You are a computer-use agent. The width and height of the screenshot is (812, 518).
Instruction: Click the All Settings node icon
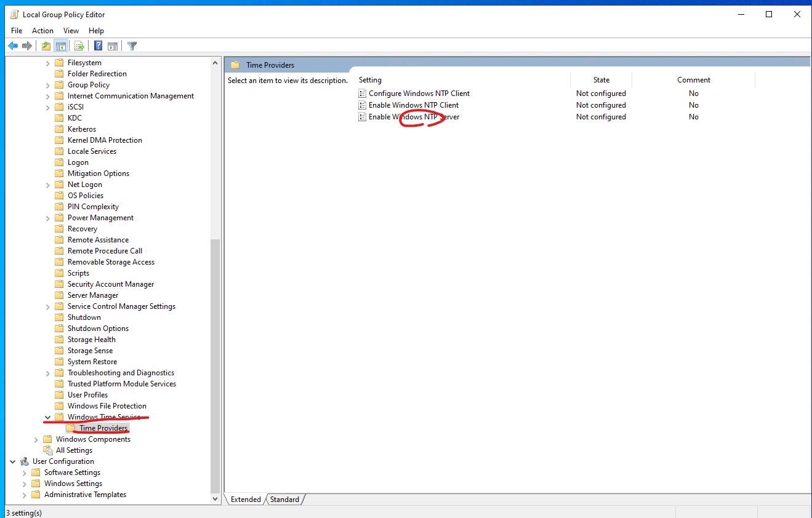click(x=47, y=450)
